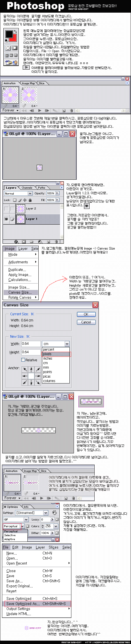Duplicate current frame in flower-frames Animation palette
Image resolution: width=131 pixels, height=644 pixels.
tap(64, 111)
